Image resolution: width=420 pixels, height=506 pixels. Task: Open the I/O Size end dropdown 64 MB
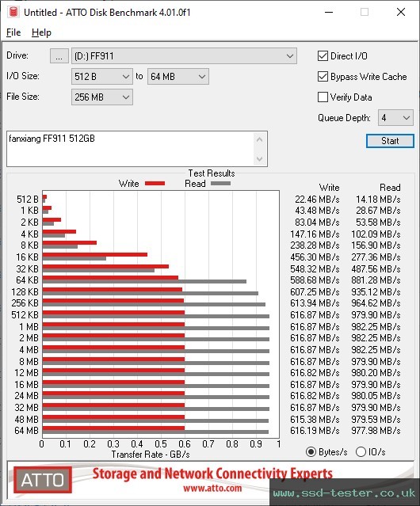[x=178, y=77]
